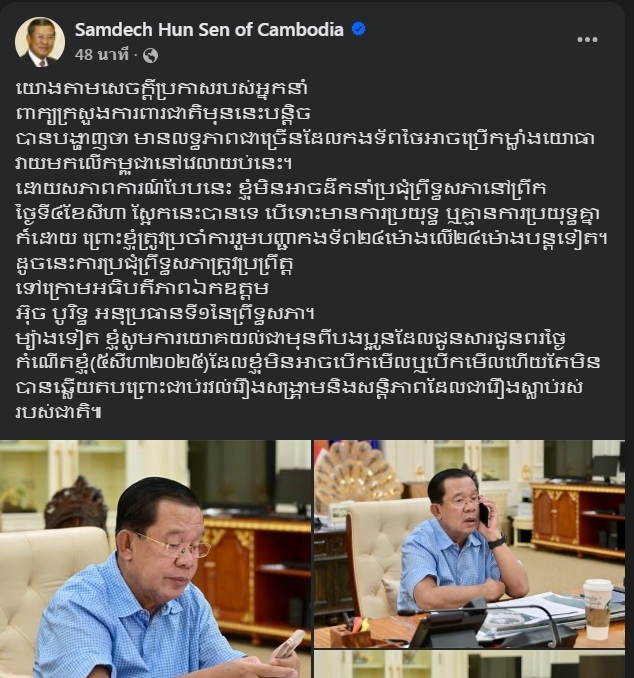Screen dimensions: 634x678
Task: Open the photo of man reading phone
Action: click(x=155, y=559)
